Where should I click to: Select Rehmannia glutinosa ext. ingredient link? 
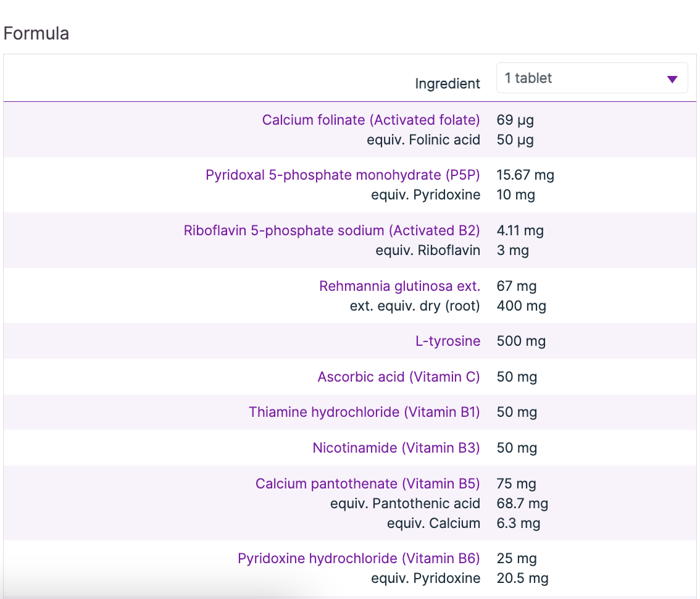(x=399, y=287)
